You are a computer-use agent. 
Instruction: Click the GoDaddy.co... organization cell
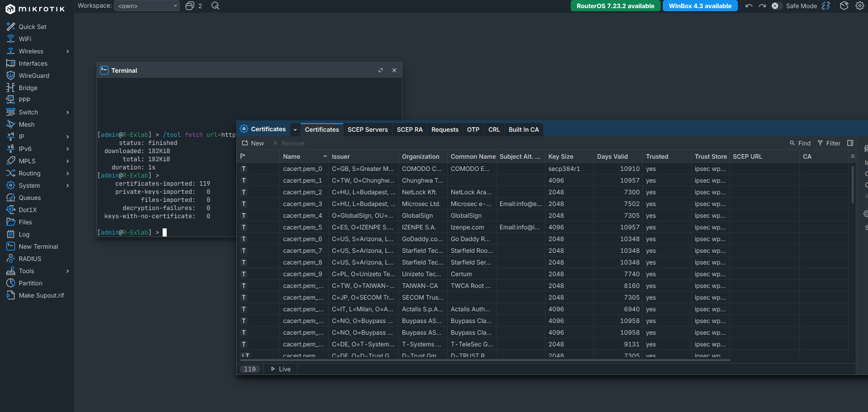coord(422,239)
